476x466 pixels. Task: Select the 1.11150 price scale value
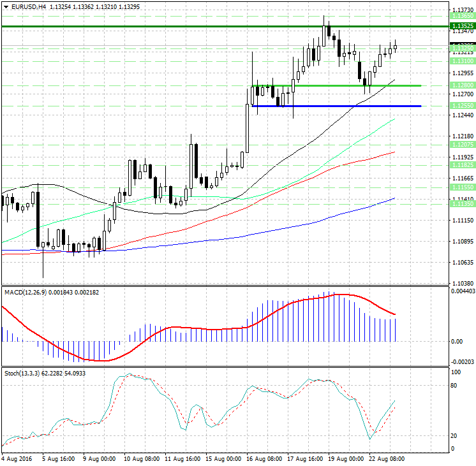463,221
